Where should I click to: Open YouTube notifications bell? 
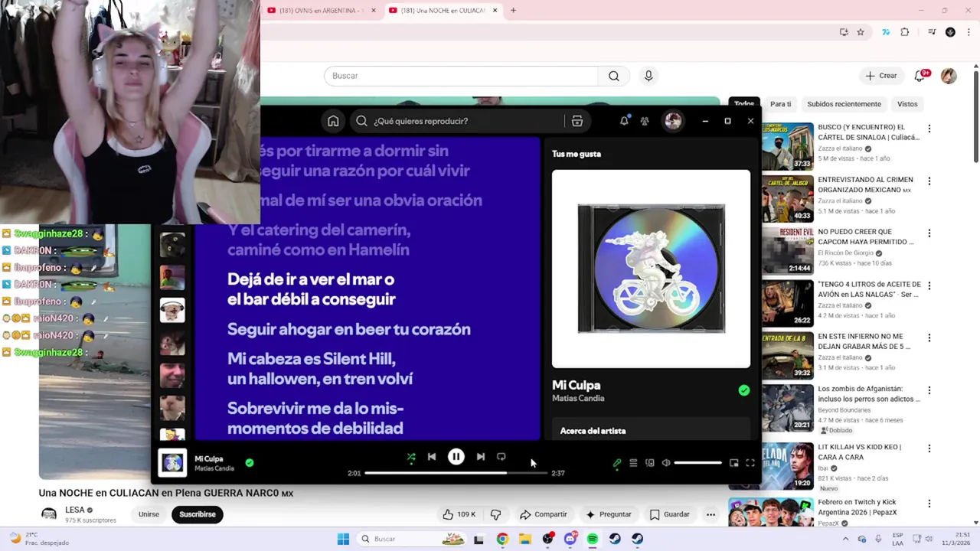920,76
